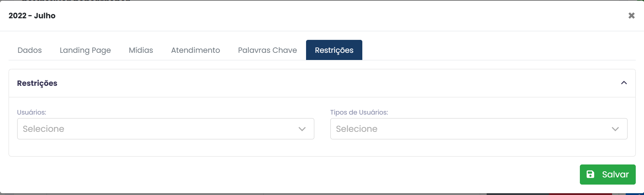
Task: Switch to the Dados tab
Action: tap(30, 50)
